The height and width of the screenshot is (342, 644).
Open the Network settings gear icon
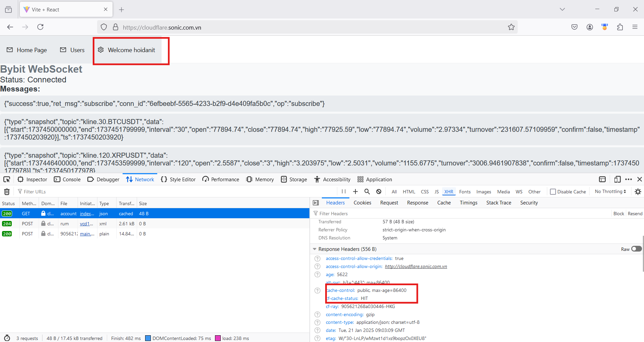[638, 192]
